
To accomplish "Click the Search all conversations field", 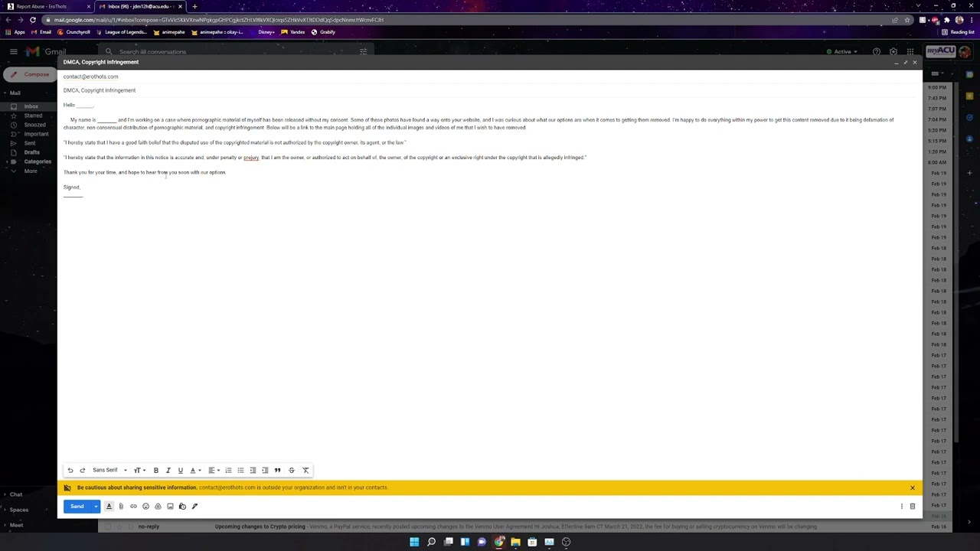I will pyautogui.click(x=237, y=51).
